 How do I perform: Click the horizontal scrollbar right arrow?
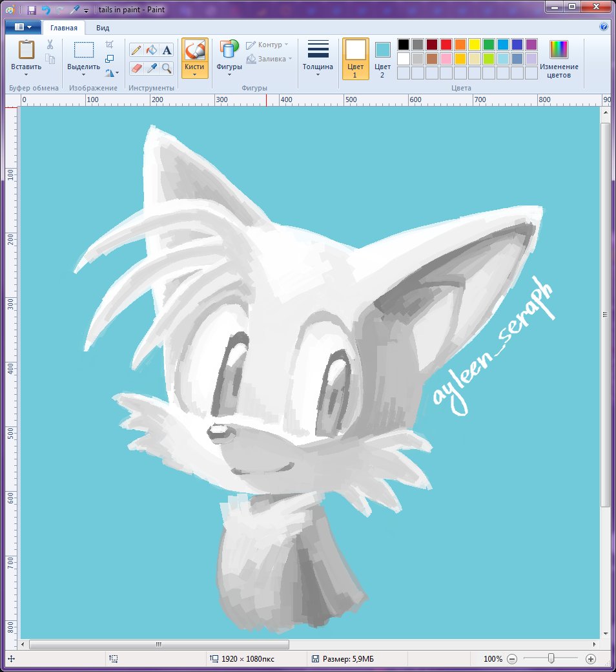(x=594, y=644)
